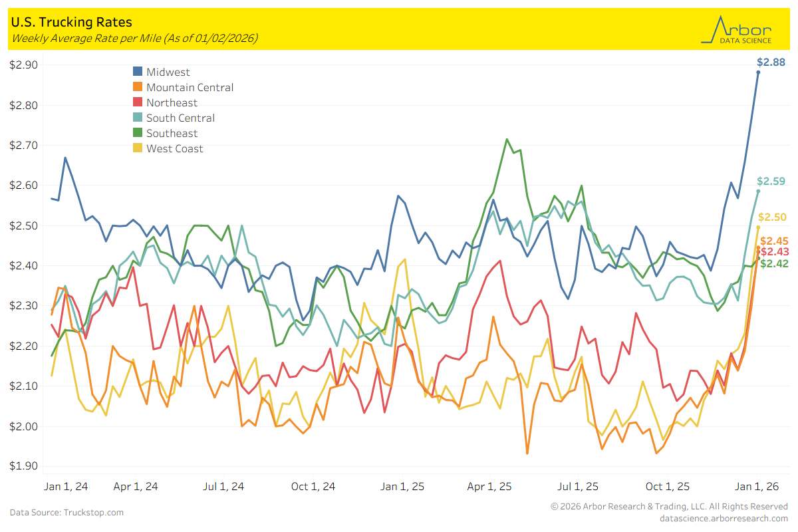Image resolution: width=798 pixels, height=532 pixels.
Task: Click the Southeast $2.42 end label
Action: click(774, 263)
